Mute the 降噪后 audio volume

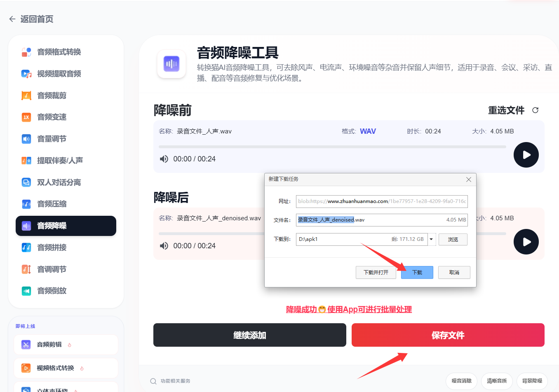click(164, 246)
